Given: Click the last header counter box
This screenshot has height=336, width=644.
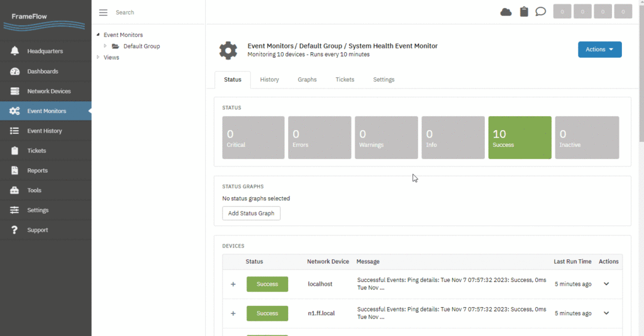Looking at the screenshot, I should point(623,11).
